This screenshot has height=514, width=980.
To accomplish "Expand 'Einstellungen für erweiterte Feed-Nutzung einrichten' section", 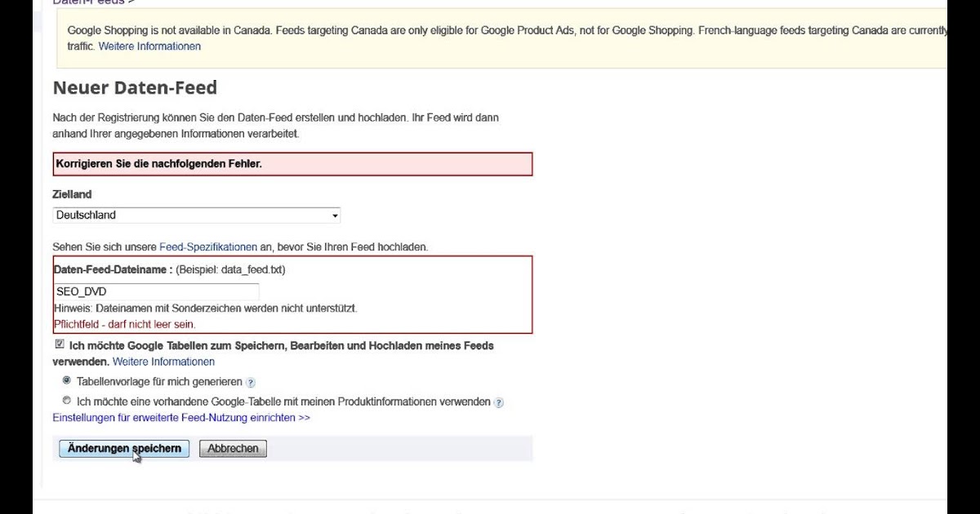I will [181, 418].
